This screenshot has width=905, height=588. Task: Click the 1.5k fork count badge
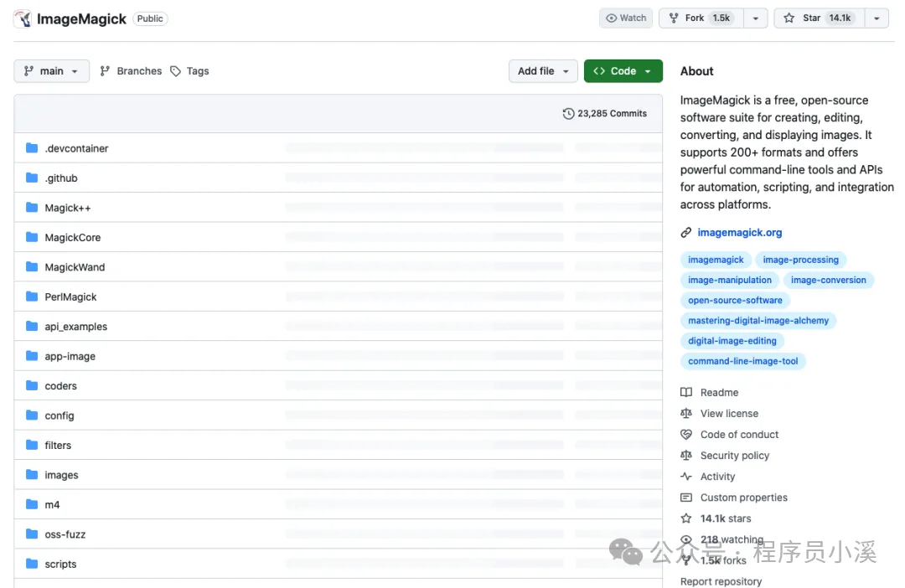721,18
